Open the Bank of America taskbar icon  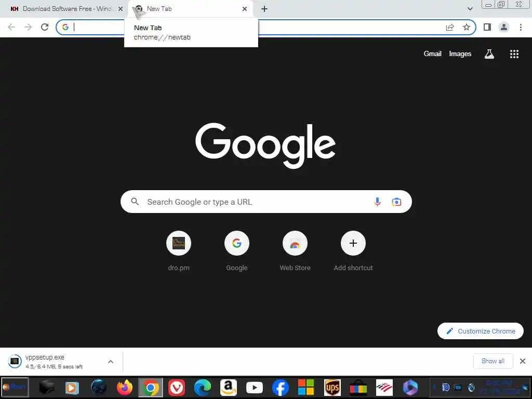[384, 388]
